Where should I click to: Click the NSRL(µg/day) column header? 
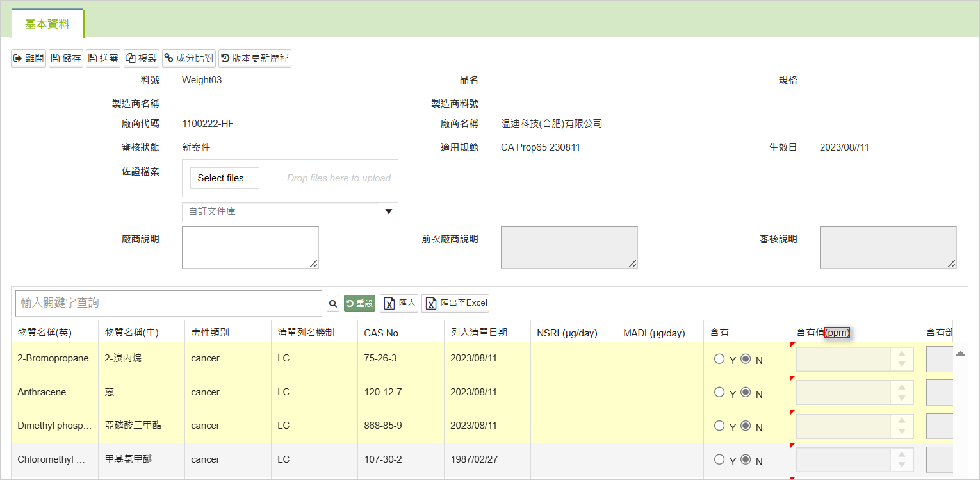[x=573, y=332]
